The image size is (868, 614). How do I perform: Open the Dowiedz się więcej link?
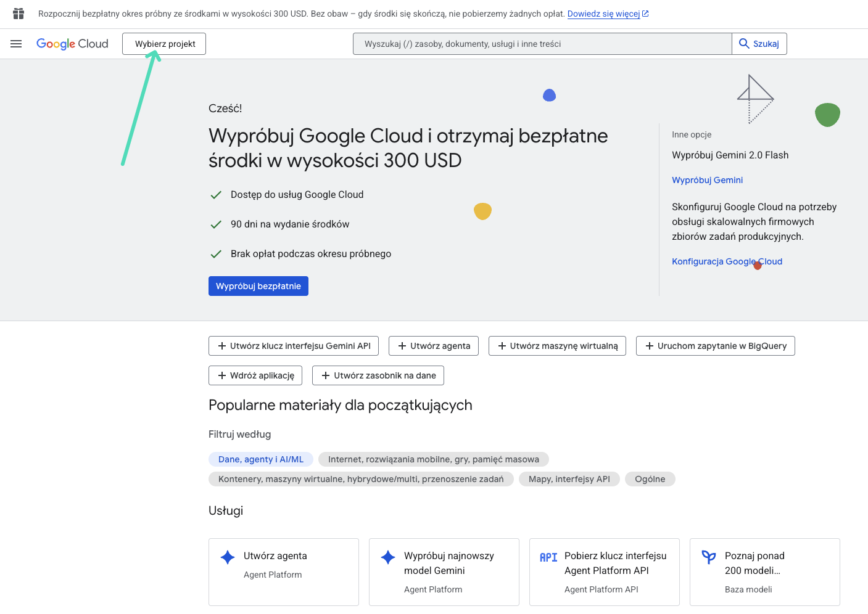point(603,14)
